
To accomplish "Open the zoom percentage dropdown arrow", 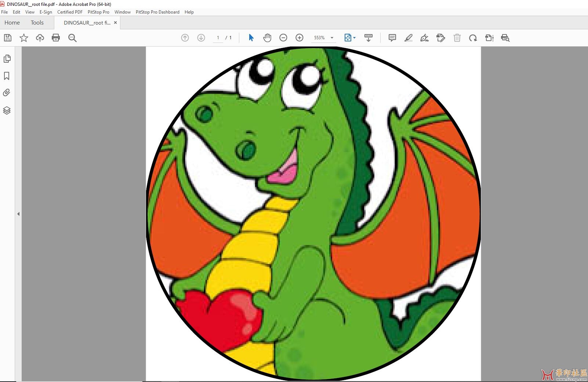I will (x=332, y=38).
